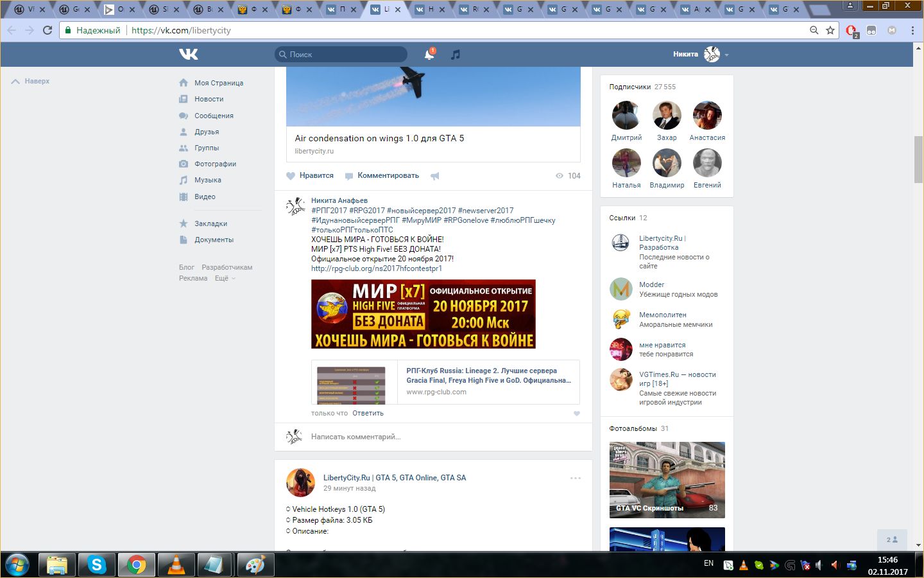Switch to the browser tab labeled 'Bi'
Screen dimensions: 924x578
[210, 10]
